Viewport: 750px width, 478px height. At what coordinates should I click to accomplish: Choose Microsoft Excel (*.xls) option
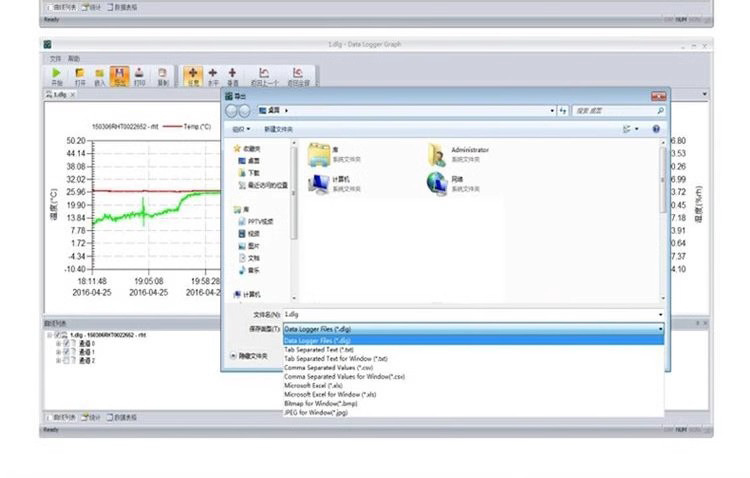474,385
